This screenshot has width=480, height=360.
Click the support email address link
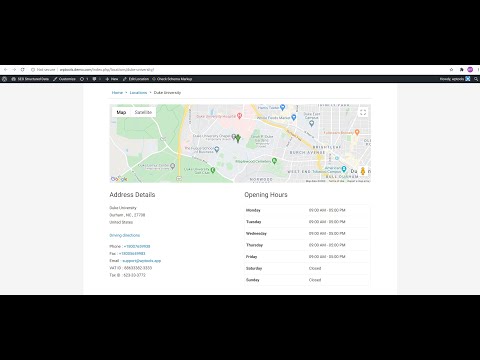tap(142, 261)
